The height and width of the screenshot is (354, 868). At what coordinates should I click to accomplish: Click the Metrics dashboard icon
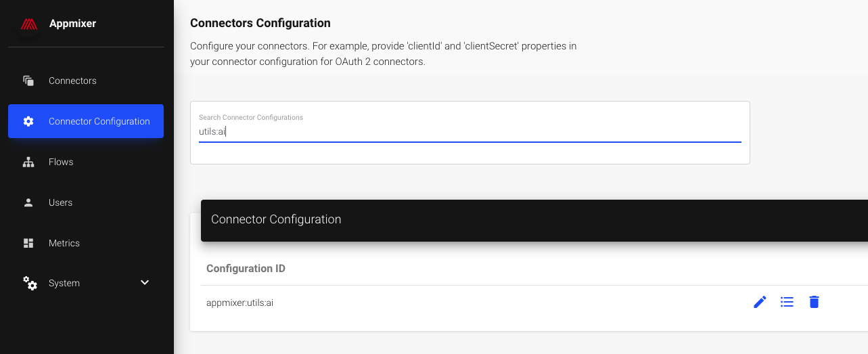pyautogui.click(x=28, y=243)
